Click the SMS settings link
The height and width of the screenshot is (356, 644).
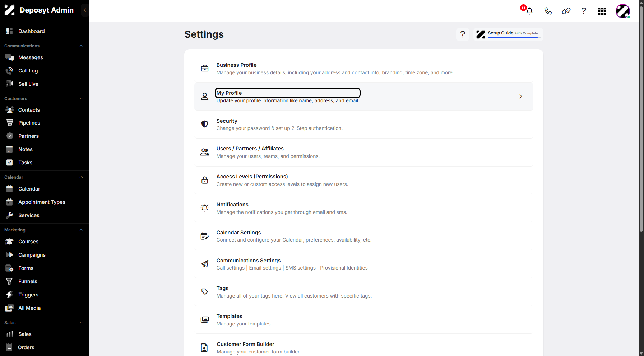tap(301, 268)
